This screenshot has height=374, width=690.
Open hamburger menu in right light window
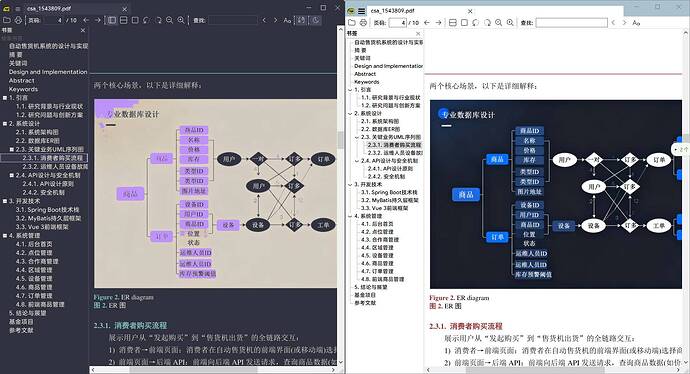362,11
